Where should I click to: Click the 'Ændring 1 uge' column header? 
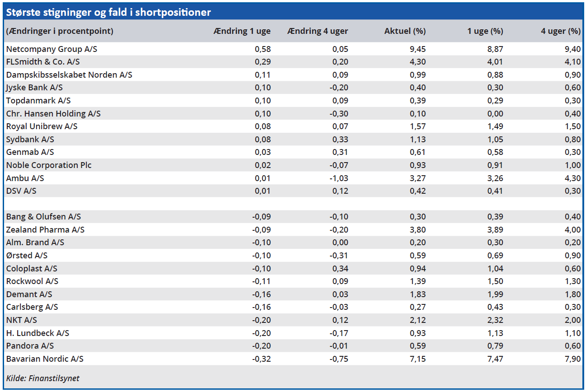click(x=242, y=31)
